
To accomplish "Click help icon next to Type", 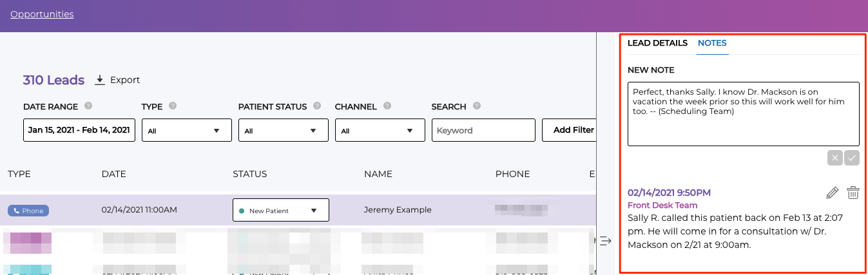I will [173, 106].
